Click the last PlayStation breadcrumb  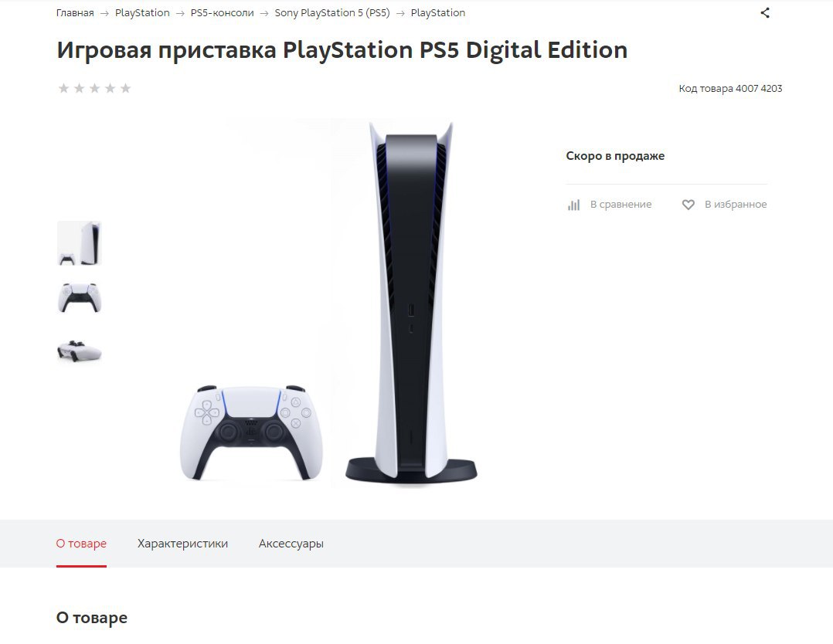[437, 13]
